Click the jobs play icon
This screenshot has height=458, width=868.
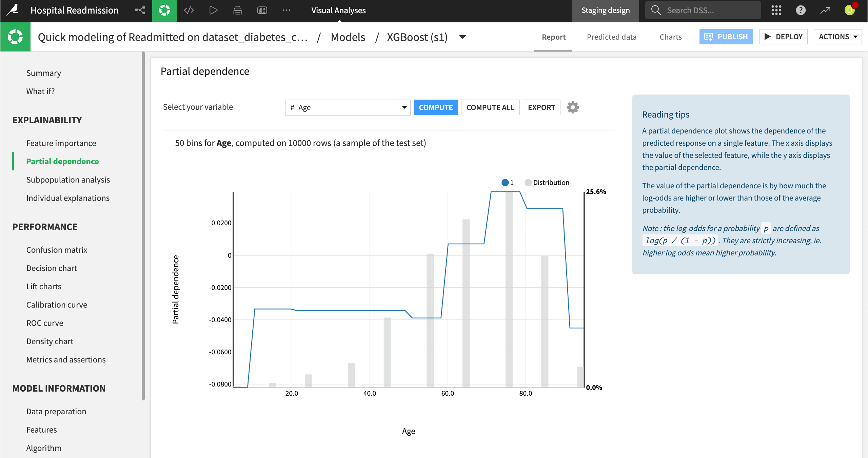tap(213, 10)
